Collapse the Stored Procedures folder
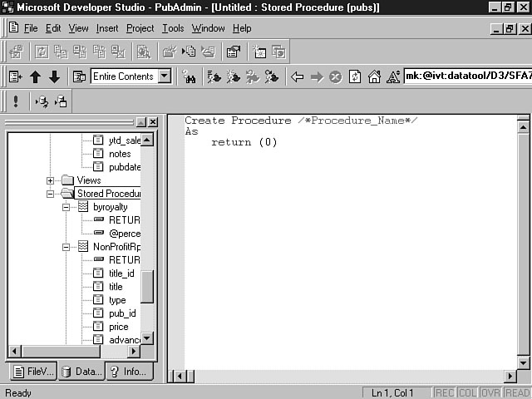Screen dimensions: 532x399 51,194
